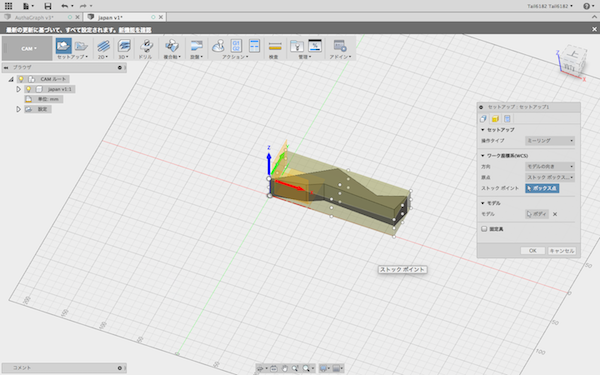The height and width of the screenshot is (375, 600).
Task: Open the data panel grid icon
Action: 8,6
